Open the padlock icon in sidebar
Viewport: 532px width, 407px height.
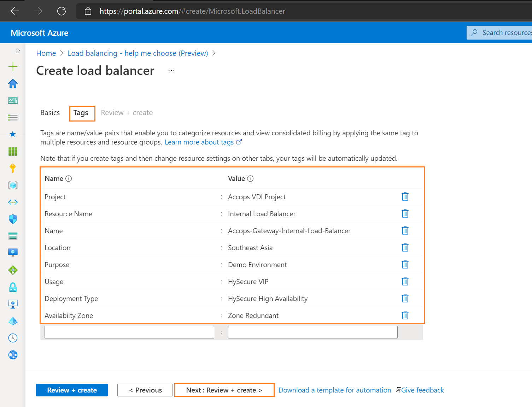[13, 287]
